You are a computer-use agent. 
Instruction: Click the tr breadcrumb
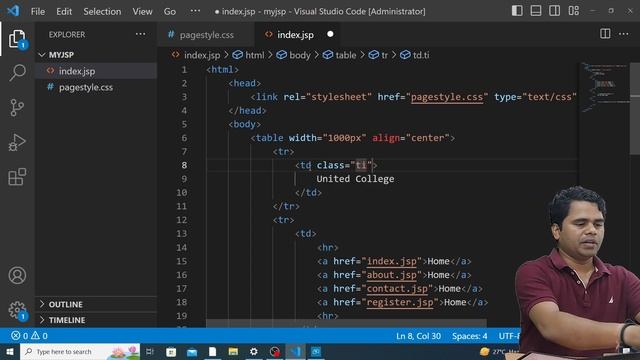[x=378, y=55]
